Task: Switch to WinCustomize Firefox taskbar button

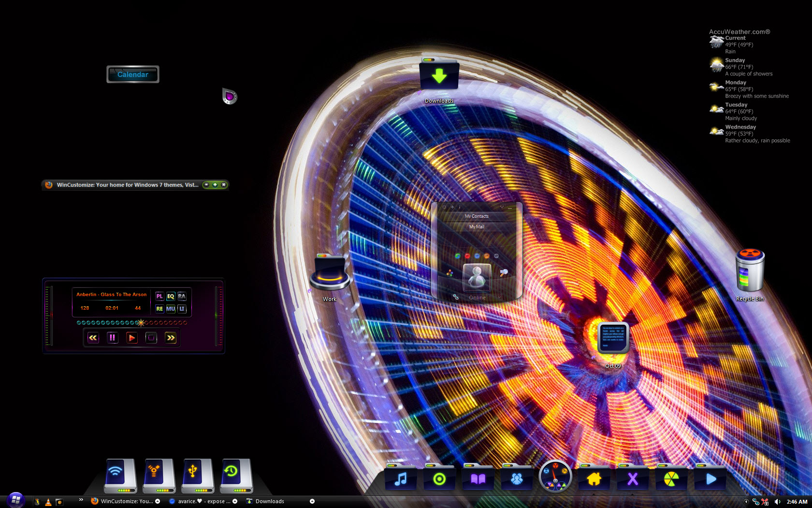Action: [x=126, y=501]
